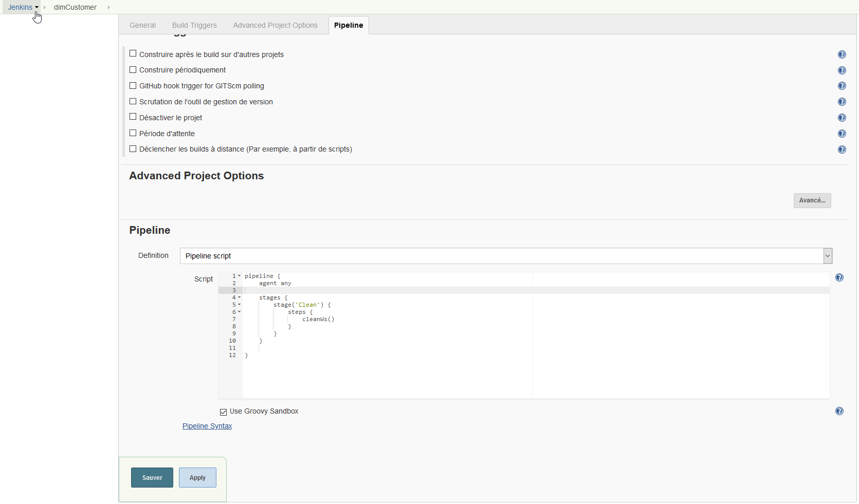Open help icon beside the Script editor

(x=839, y=277)
